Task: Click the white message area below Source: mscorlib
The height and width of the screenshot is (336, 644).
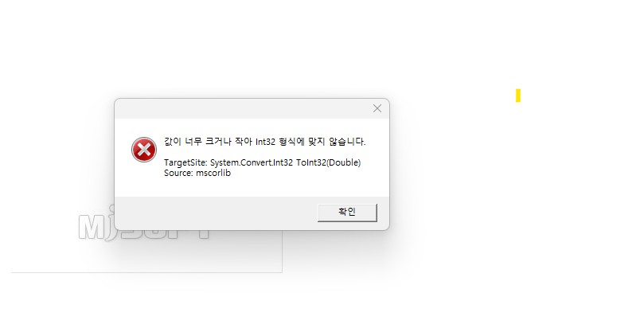Action: (252, 187)
